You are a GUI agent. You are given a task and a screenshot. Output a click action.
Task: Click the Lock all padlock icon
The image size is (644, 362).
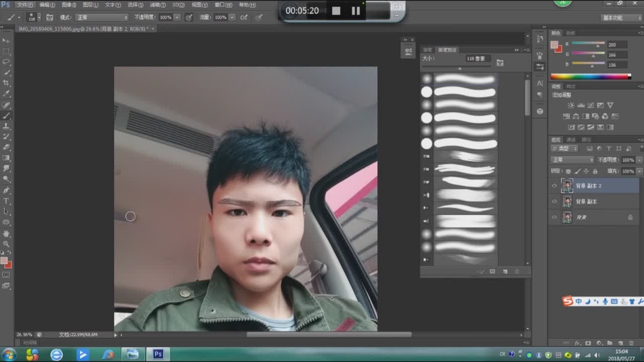(x=595, y=171)
